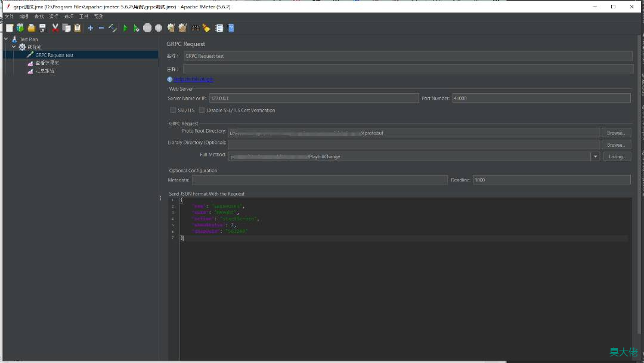The image size is (644, 363).
Task: Open the 文件 menu
Action: [x=9, y=17]
